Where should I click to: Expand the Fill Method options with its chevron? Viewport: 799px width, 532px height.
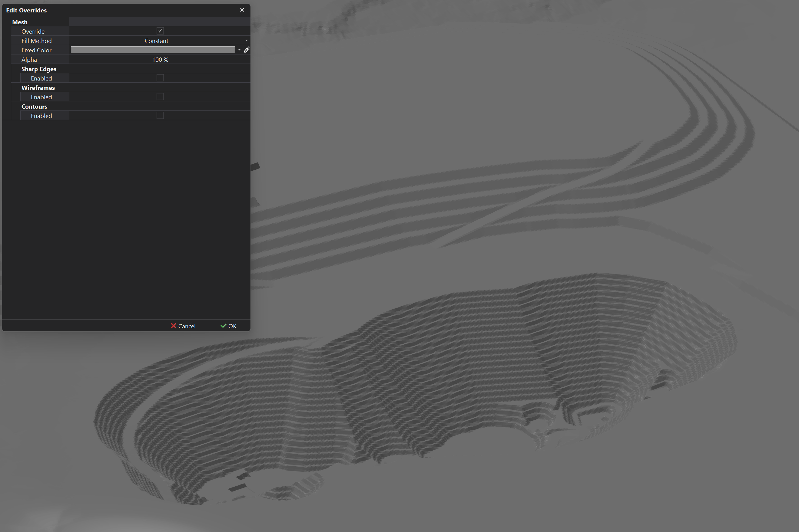[247, 40]
